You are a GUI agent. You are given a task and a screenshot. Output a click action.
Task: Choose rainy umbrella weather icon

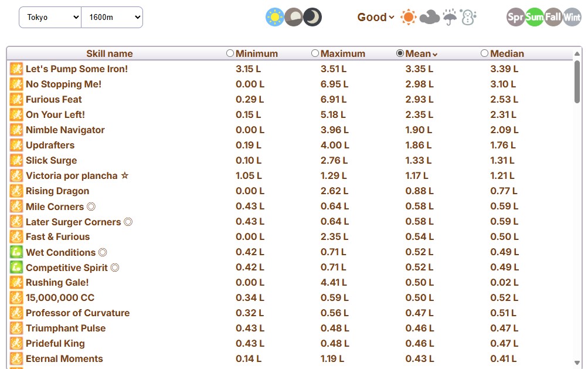point(450,17)
